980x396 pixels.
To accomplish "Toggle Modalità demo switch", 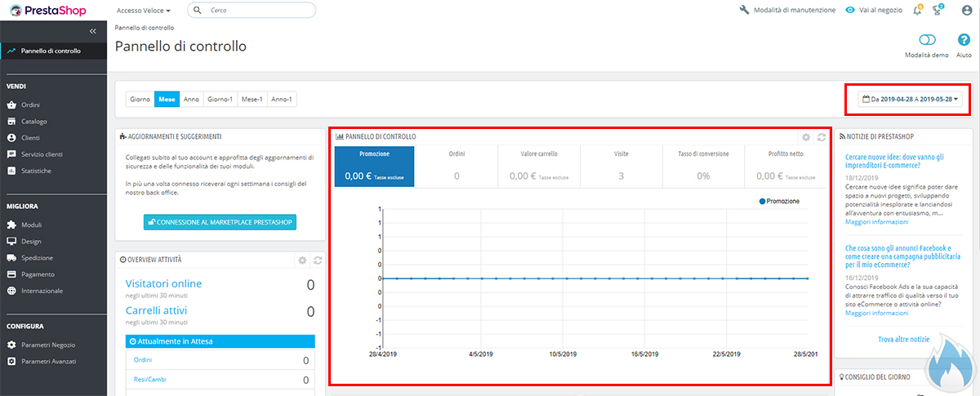I will [927, 40].
